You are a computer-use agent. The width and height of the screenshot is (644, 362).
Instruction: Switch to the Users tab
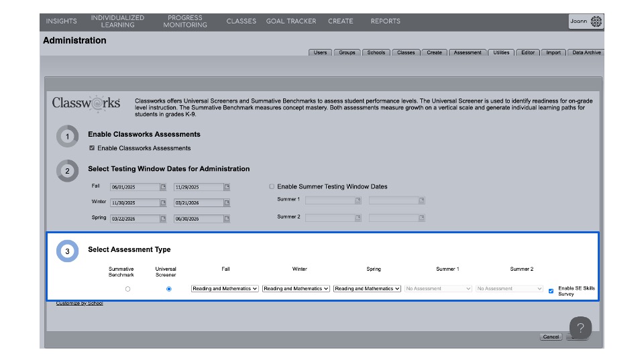tap(321, 52)
